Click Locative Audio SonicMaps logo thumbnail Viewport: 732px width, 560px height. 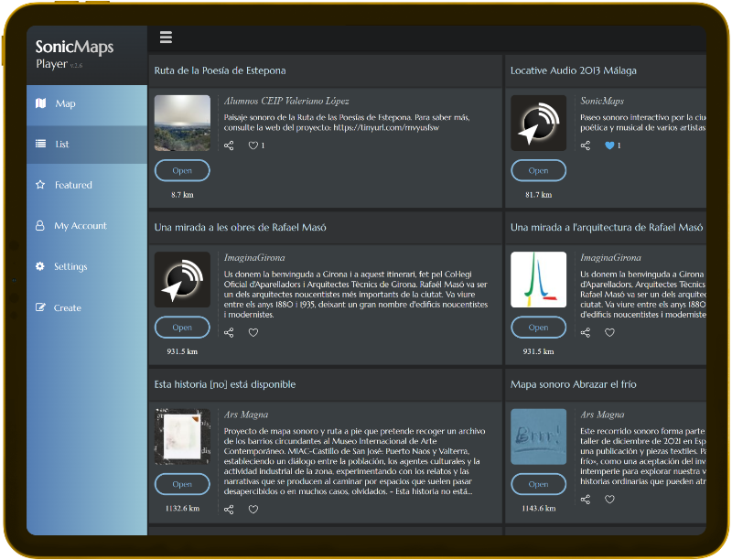pyautogui.click(x=538, y=123)
